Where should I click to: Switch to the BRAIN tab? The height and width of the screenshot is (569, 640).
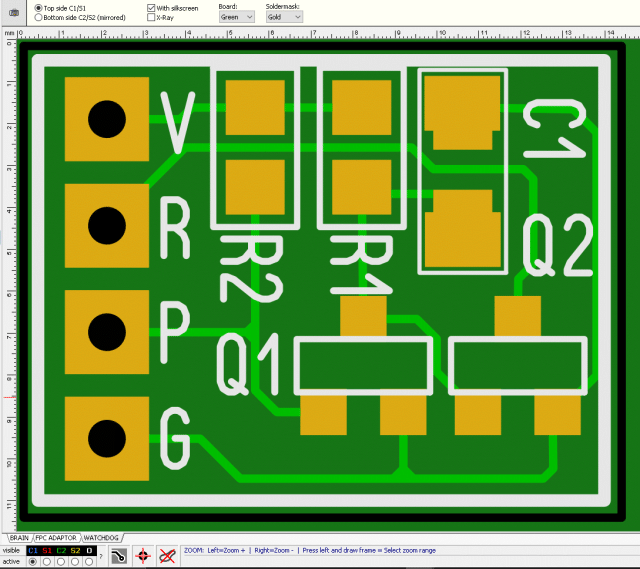click(x=20, y=537)
